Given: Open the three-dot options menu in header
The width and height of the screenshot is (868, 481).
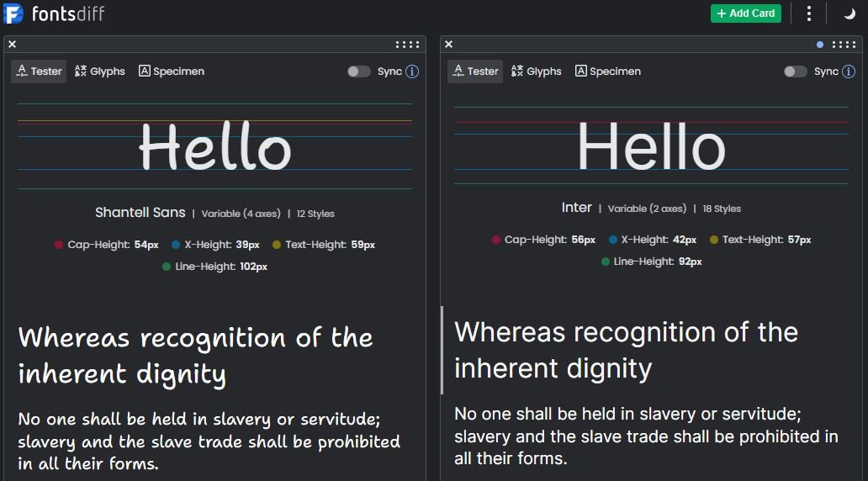Looking at the screenshot, I should click(808, 13).
